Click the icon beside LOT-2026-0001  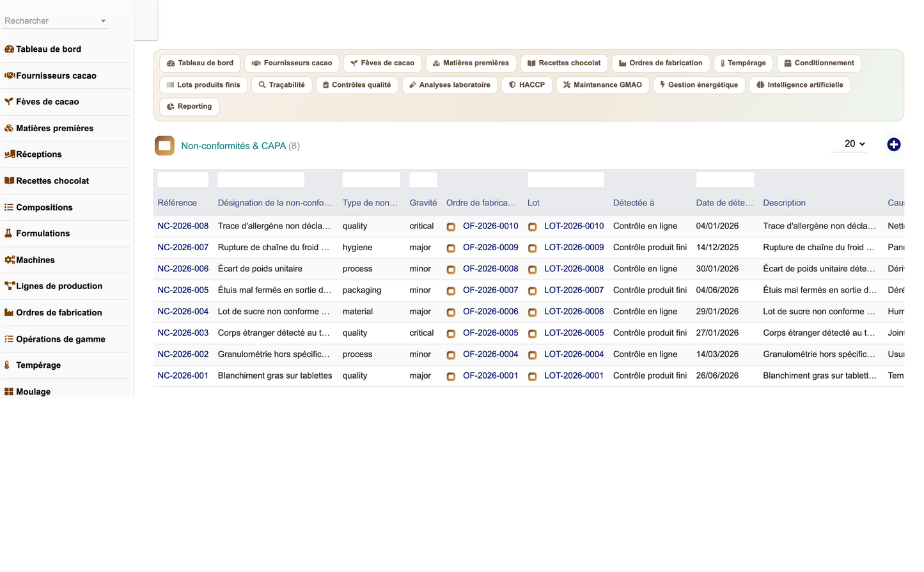coord(532,376)
